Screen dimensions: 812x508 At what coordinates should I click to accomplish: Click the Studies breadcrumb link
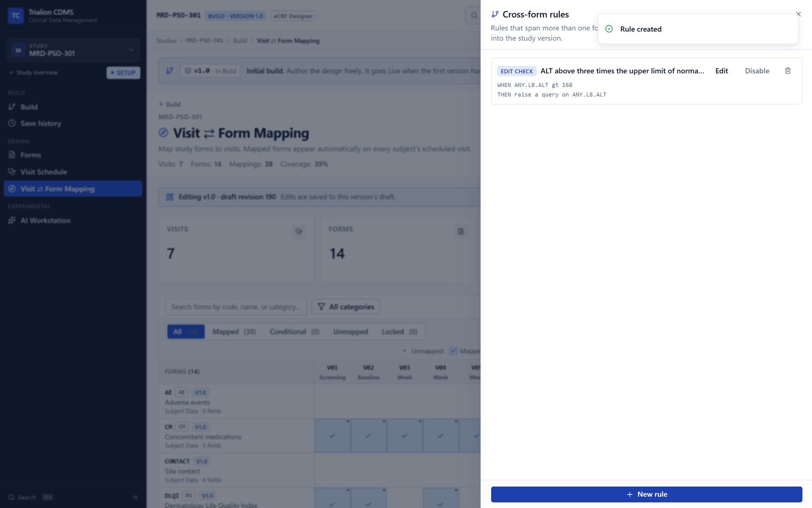166,41
